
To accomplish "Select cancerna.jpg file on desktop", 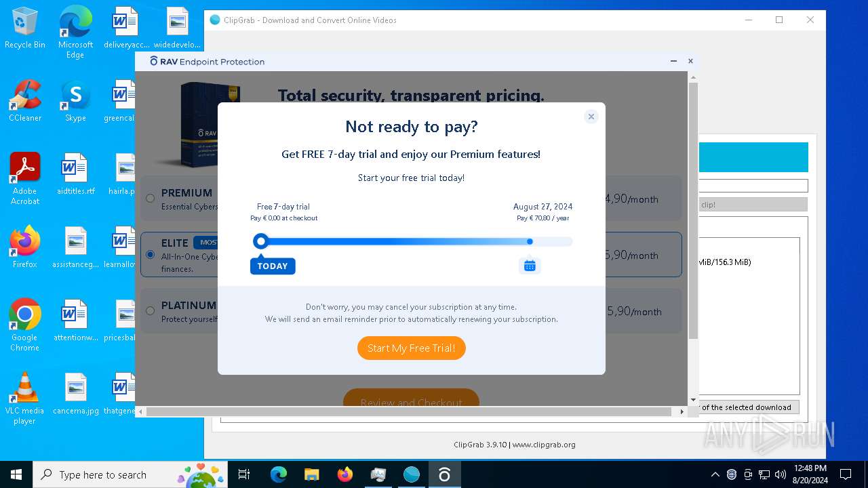I will point(75,394).
